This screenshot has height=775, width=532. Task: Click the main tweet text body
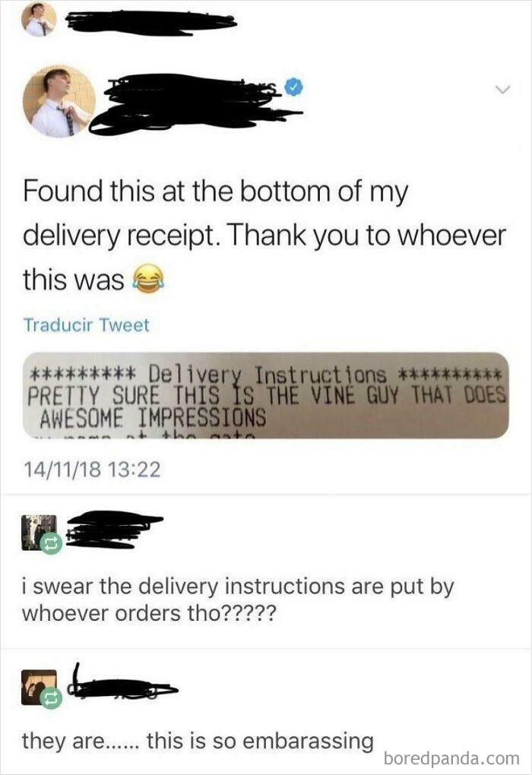pyautogui.click(x=264, y=236)
